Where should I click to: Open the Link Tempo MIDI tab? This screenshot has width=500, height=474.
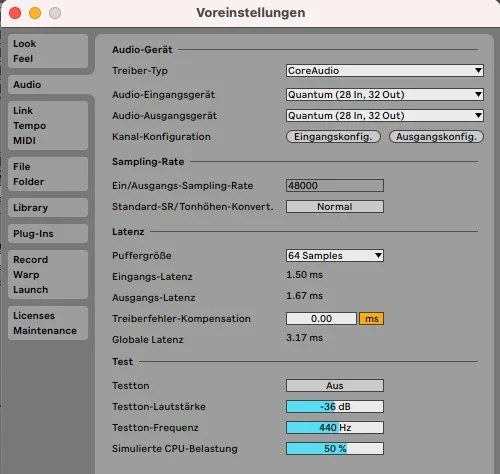48,125
